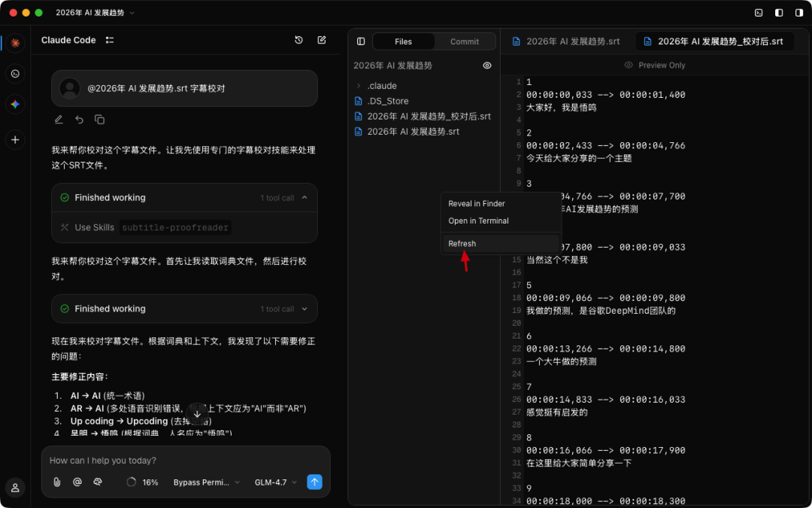Screen dimensions: 812x508
Task: Choose Reveal in Finder from context menu
Action: point(477,204)
